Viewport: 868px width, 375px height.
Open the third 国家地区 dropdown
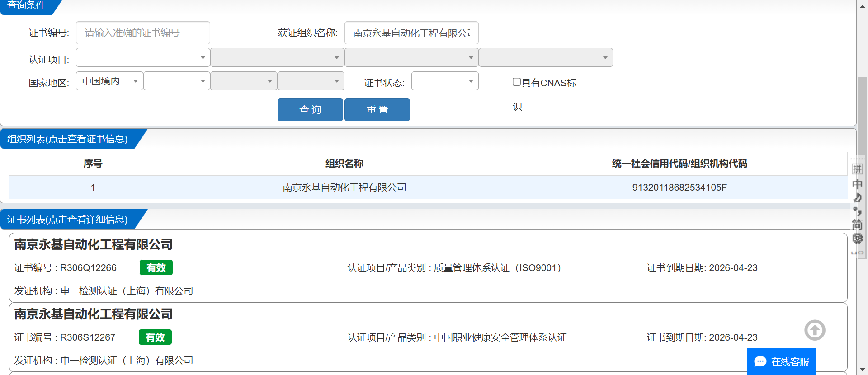click(244, 81)
